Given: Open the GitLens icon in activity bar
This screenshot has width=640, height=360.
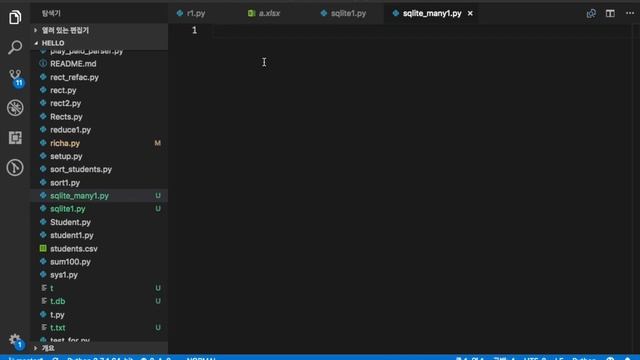Looking at the screenshot, I should [x=15, y=167].
